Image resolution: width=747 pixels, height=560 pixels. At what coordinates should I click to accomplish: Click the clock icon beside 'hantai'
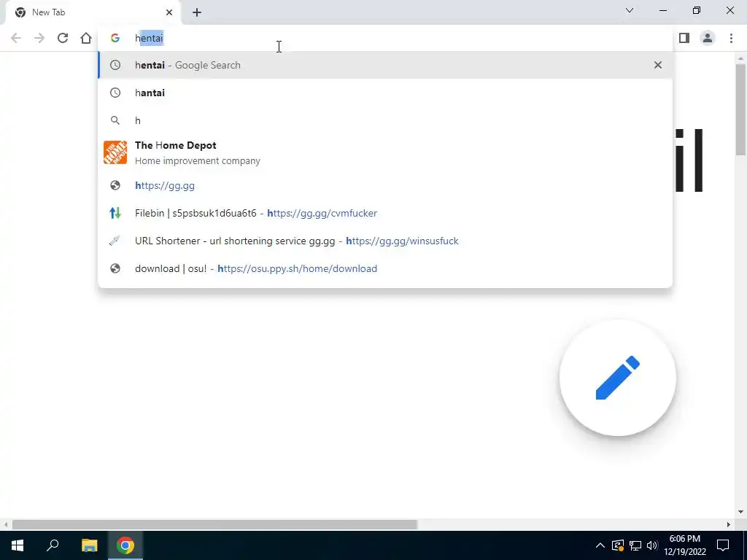pyautogui.click(x=115, y=93)
